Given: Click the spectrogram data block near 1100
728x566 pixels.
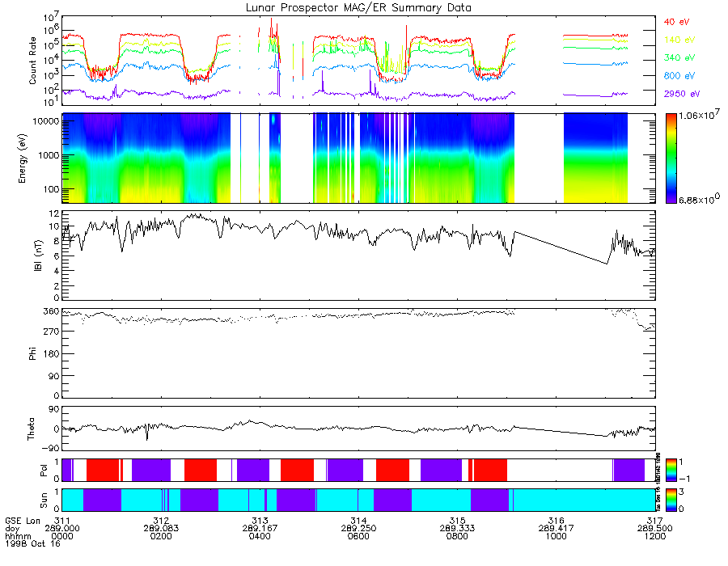Looking at the screenshot, I should (x=595, y=158).
